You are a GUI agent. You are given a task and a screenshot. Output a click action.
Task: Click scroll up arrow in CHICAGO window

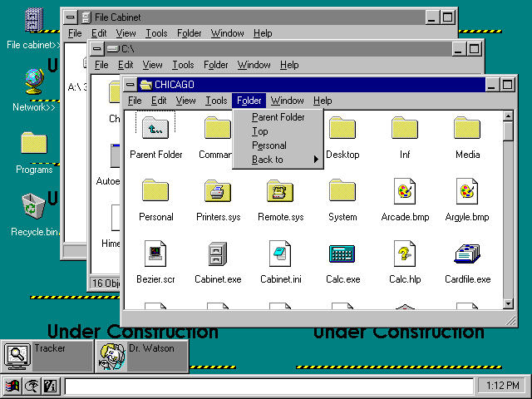508,116
